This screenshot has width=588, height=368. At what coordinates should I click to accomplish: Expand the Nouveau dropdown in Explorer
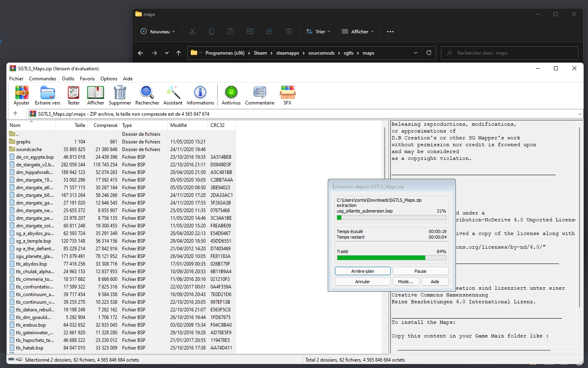tap(158, 31)
